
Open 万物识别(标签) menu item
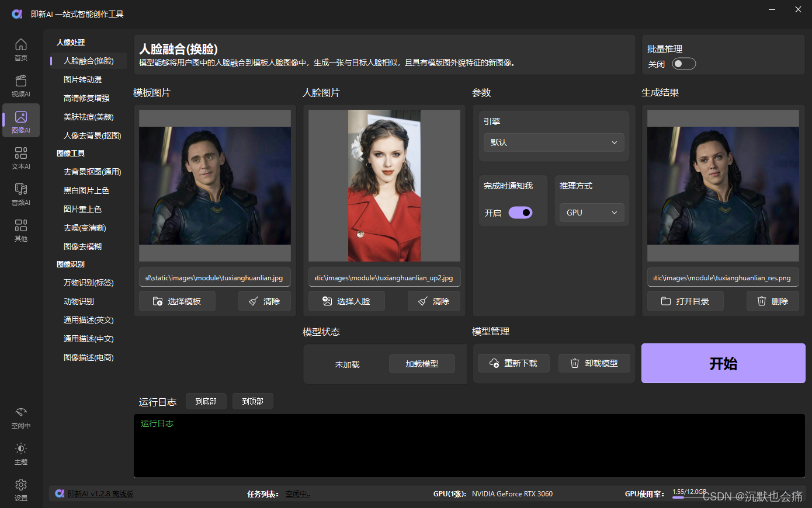coord(89,283)
